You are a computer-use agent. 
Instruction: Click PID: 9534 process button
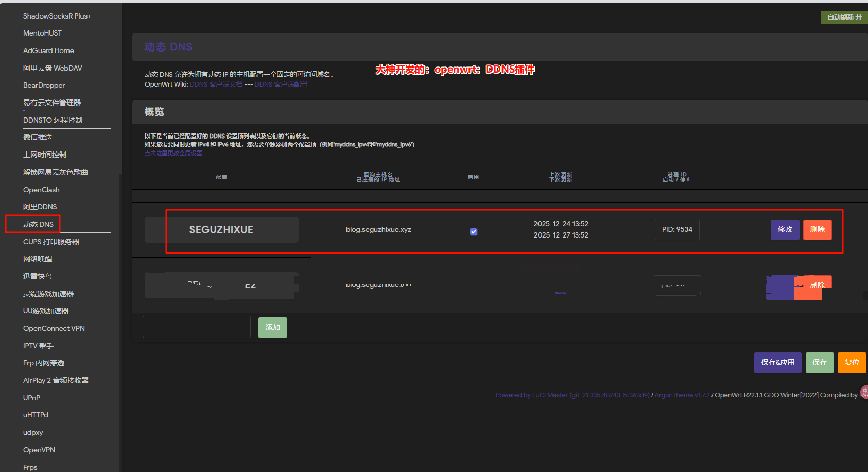676,230
